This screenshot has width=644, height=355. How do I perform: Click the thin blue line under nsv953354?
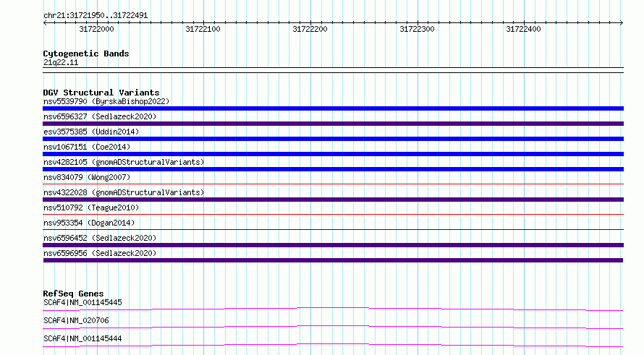pos(333,229)
